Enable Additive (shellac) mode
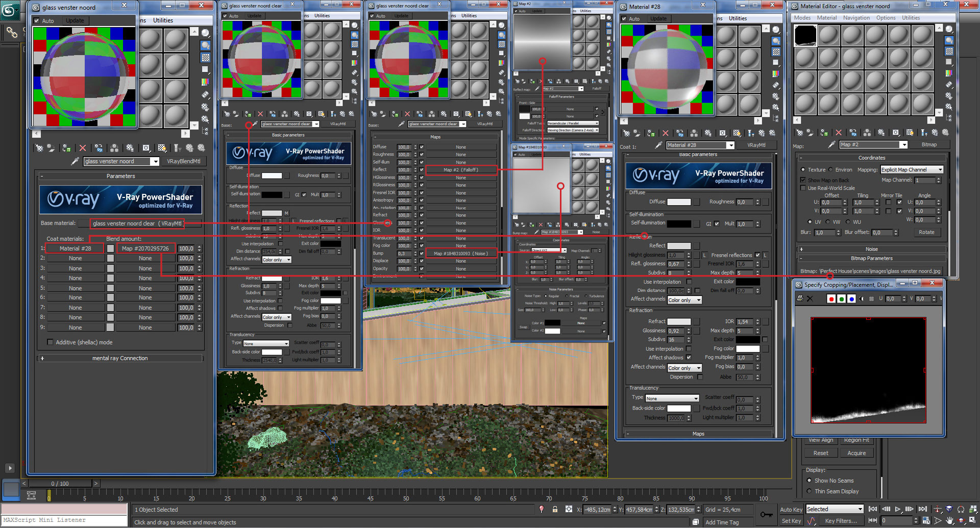The height and width of the screenshot is (528, 980). [50, 342]
